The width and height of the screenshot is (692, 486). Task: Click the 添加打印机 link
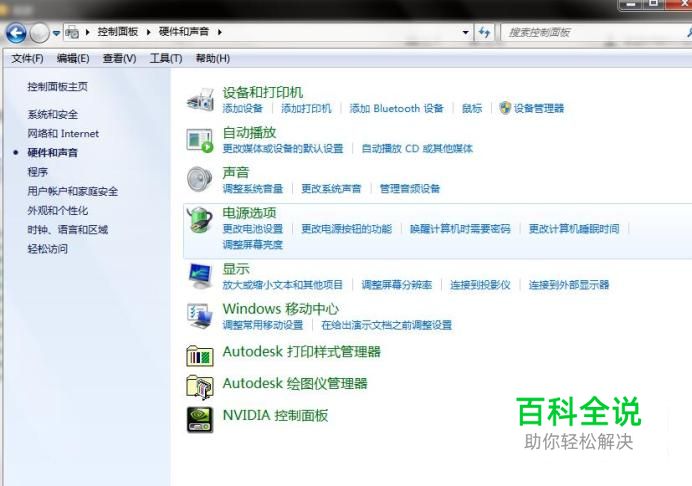tap(306, 108)
